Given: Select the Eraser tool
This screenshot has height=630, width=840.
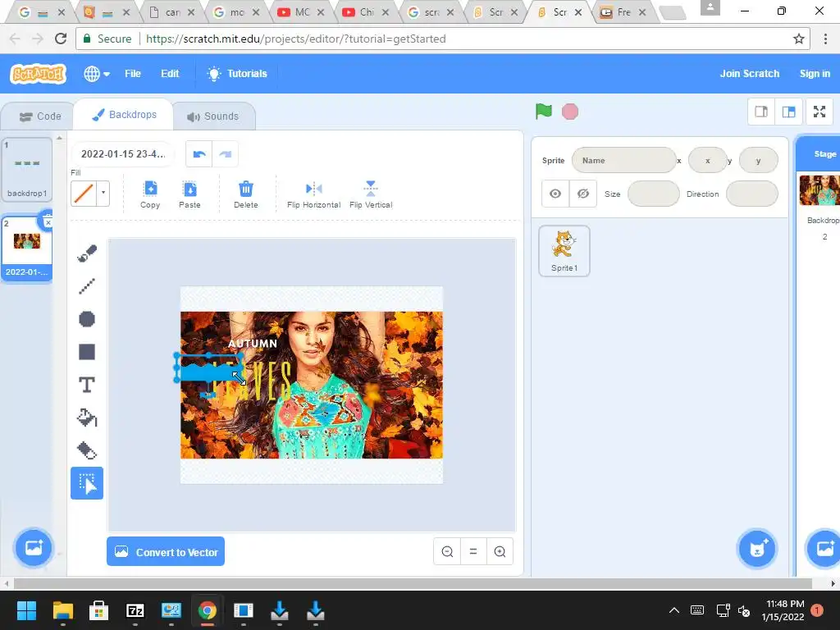Looking at the screenshot, I should click(x=87, y=450).
